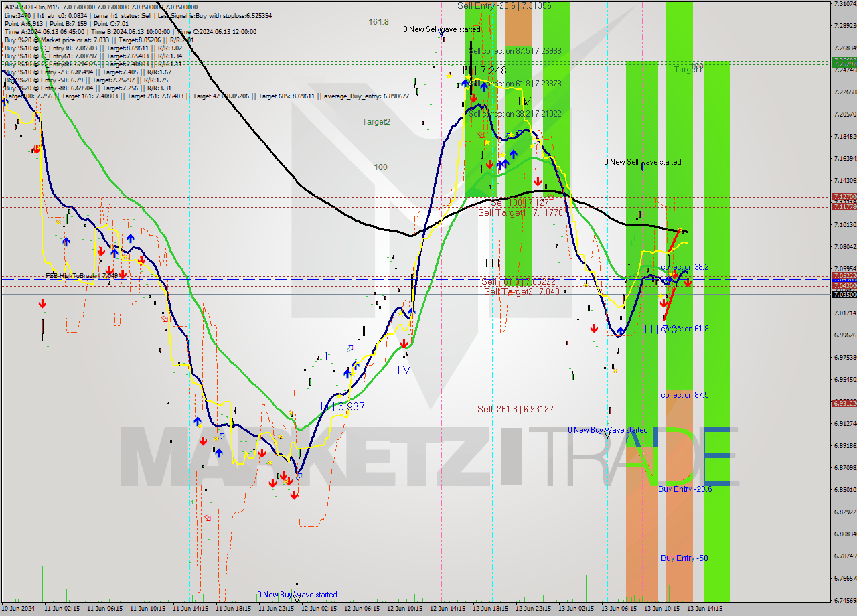Click the '12 Jun 06:15' time label

click(x=362, y=609)
